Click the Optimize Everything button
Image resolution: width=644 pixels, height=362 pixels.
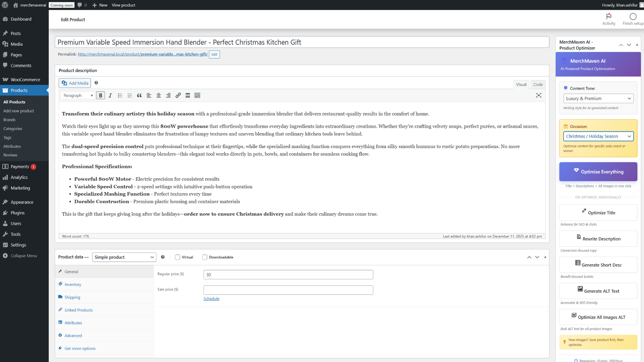point(598,172)
